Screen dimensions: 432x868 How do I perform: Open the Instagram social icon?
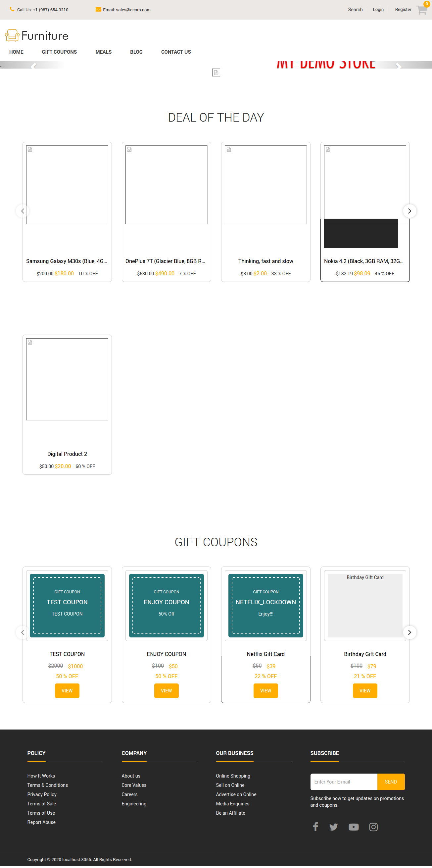coord(373,827)
